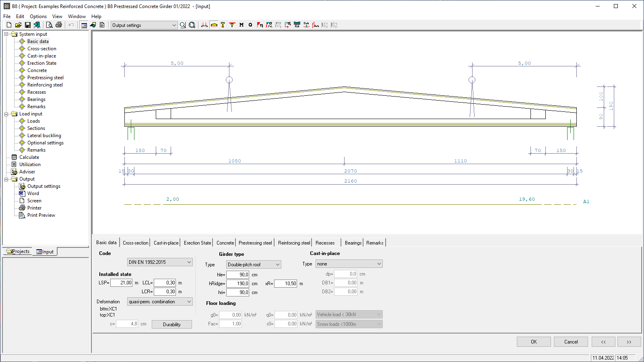This screenshot has height=362, width=644.
Task: Switch to the Erection State tab
Action: tap(197, 243)
